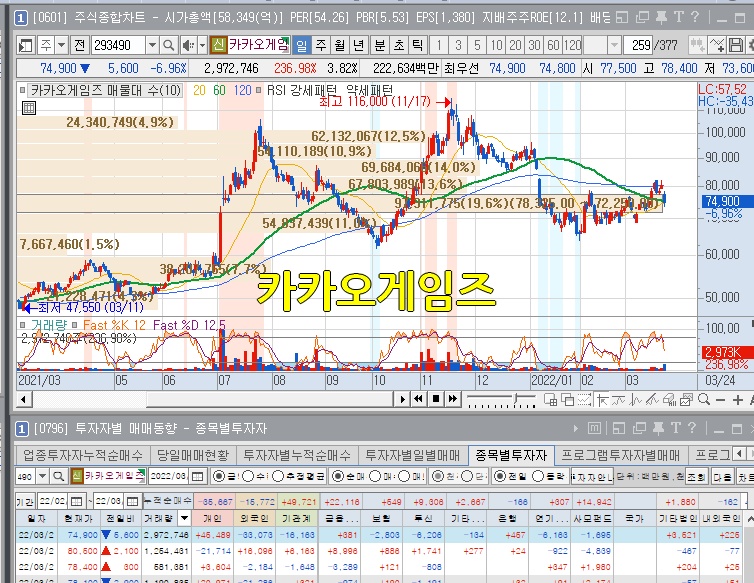Click the minus zoom-out icon under chart
Viewport: 754px width, 583px height.
(x=720, y=400)
